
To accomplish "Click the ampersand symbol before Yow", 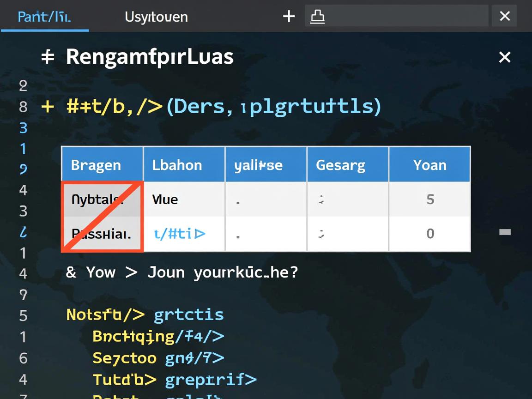I will click(x=71, y=272).
